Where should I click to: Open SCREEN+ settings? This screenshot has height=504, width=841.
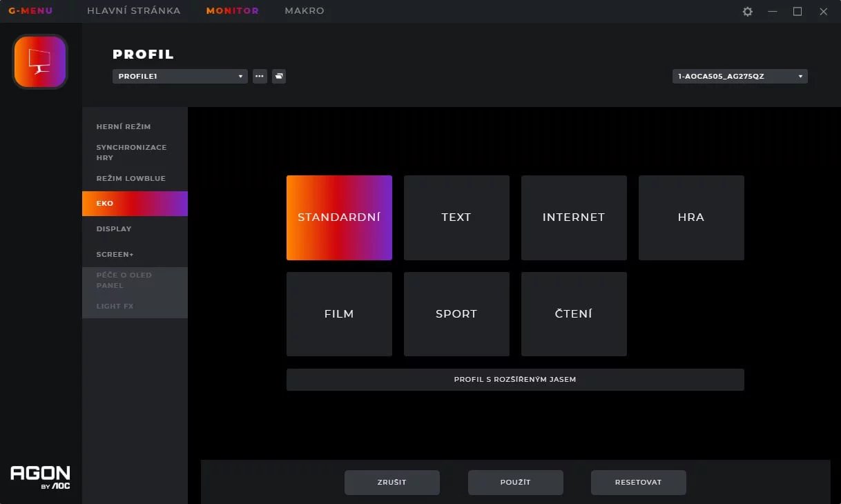(114, 254)
